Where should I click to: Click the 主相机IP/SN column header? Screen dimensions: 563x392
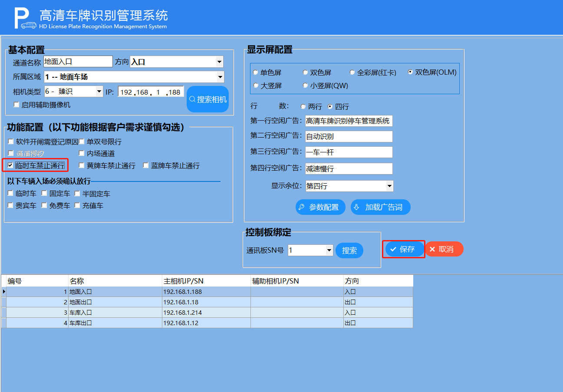[x=207, y=281]
